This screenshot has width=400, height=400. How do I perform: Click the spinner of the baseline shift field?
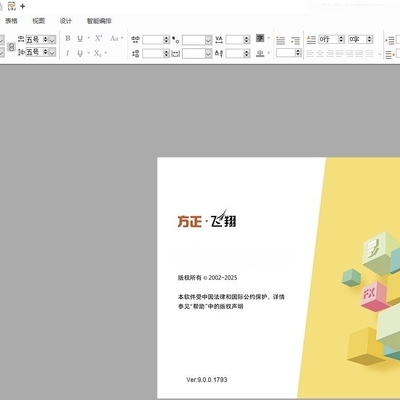coord(247,53)
